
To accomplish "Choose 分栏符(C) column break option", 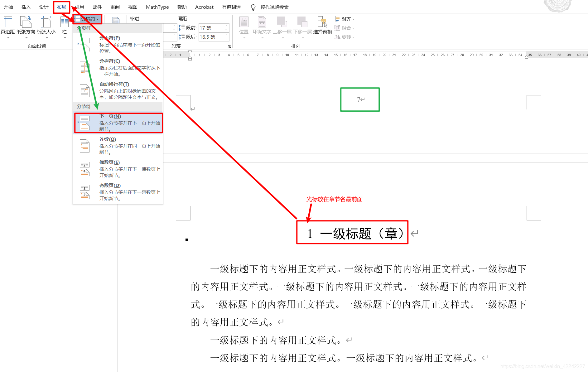I will pos(118,67).
